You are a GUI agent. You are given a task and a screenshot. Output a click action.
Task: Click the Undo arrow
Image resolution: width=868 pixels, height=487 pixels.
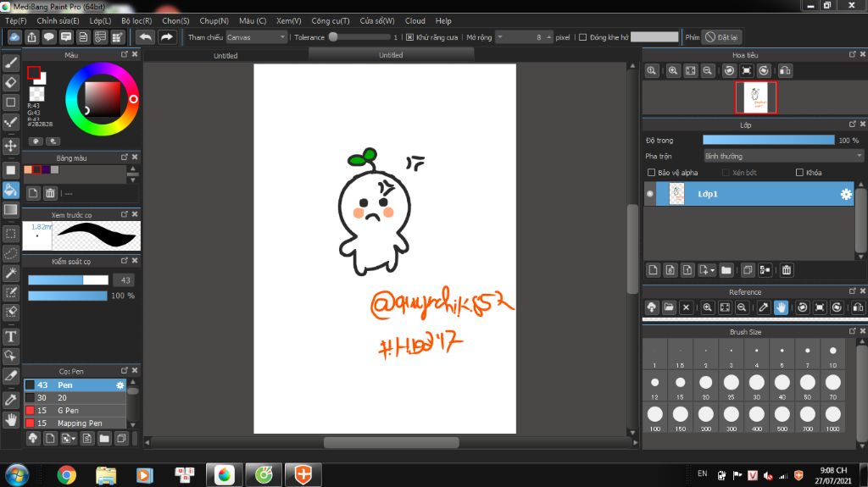146,37
